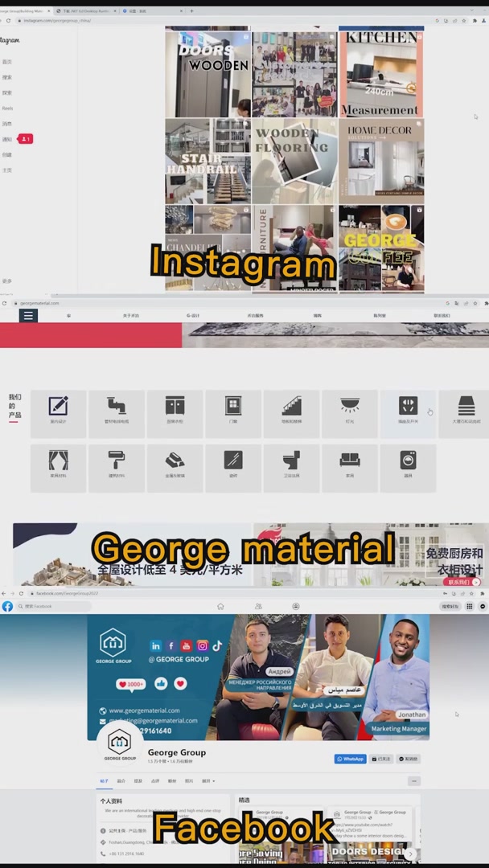Click the Instagram logo in the sidebar
Image resolution: width=489 pixels, height=868 pixels.
click(10, 40)
